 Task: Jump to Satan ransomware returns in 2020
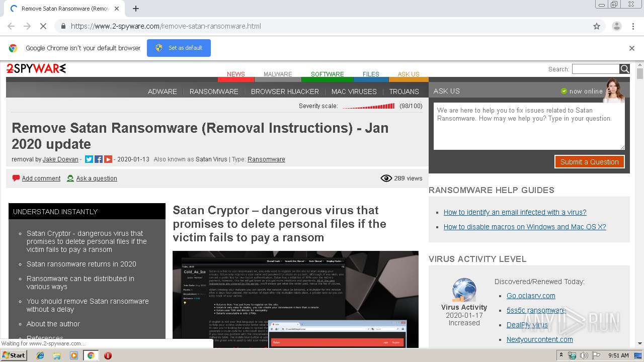[x=82, y=264]
